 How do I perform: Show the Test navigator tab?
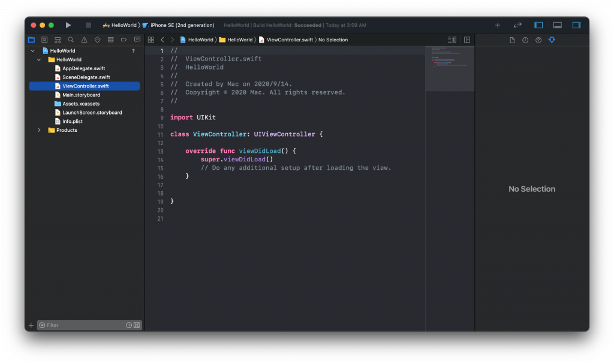[x=98, y=40]
